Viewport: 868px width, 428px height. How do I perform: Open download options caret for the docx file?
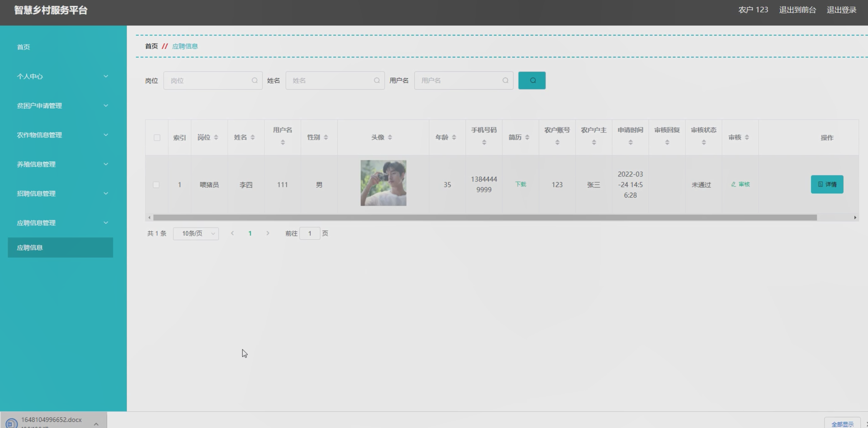click(x=96, y=423)
